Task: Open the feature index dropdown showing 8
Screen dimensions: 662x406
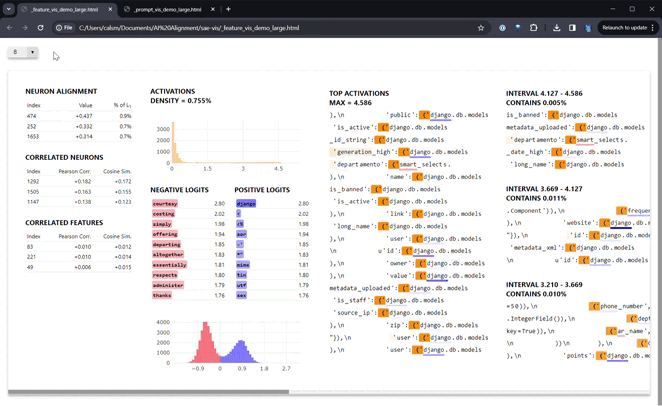Action: coord(23,52)
